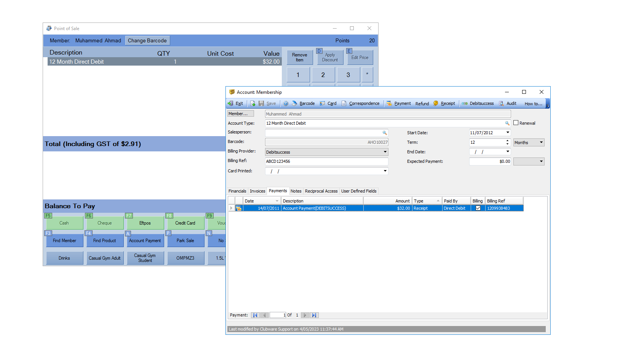Viewport: 644px width, 355px height.
Task: Click the Account Payment button
Action: (x=145, y=241)
